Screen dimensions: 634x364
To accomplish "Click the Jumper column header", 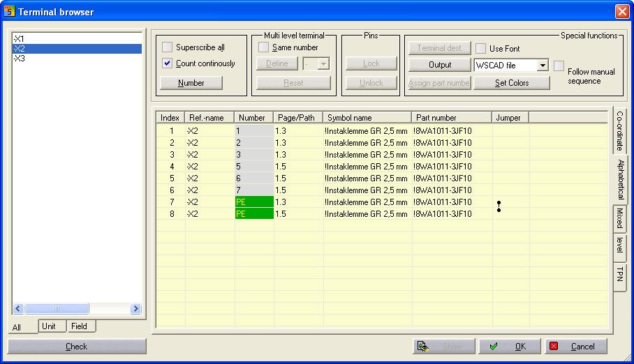I will (x=510, y=118).
